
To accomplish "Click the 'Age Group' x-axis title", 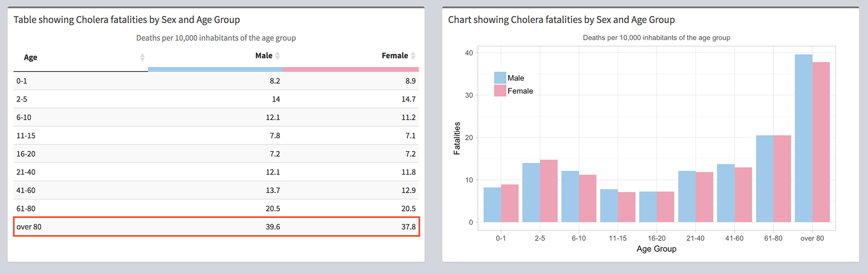I will pos(656,249).
